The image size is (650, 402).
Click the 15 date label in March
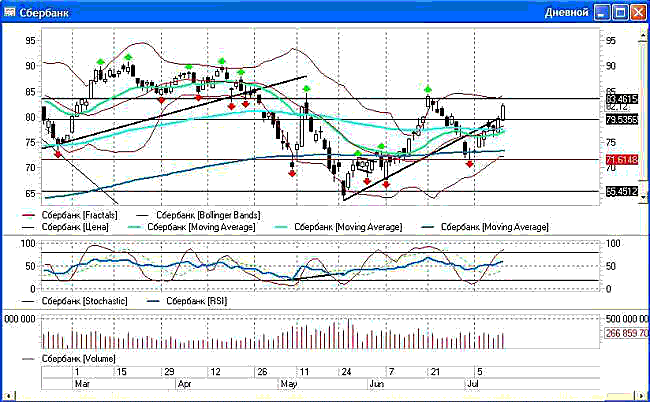[121, 372]
